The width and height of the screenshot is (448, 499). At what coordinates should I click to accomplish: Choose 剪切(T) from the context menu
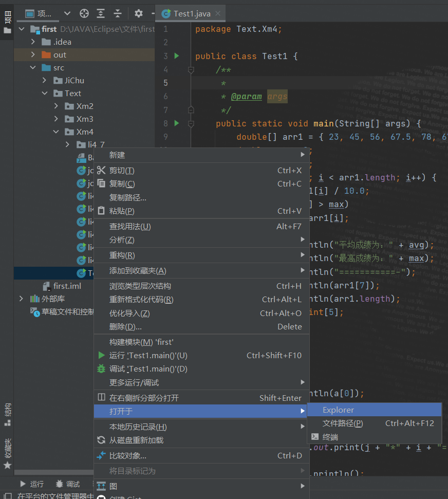(201, 170)
